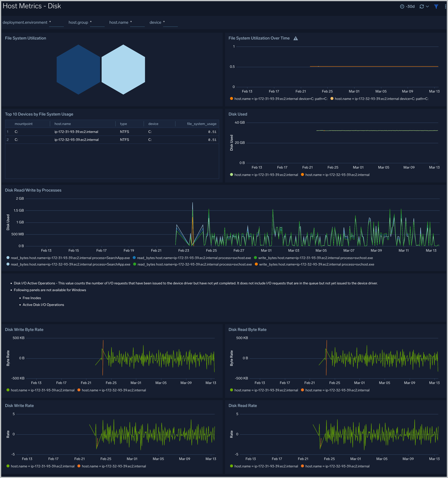Toggle light-orange legend ip-172-32-93-39 device=C: in Utilization Over Time

(379, 99)
